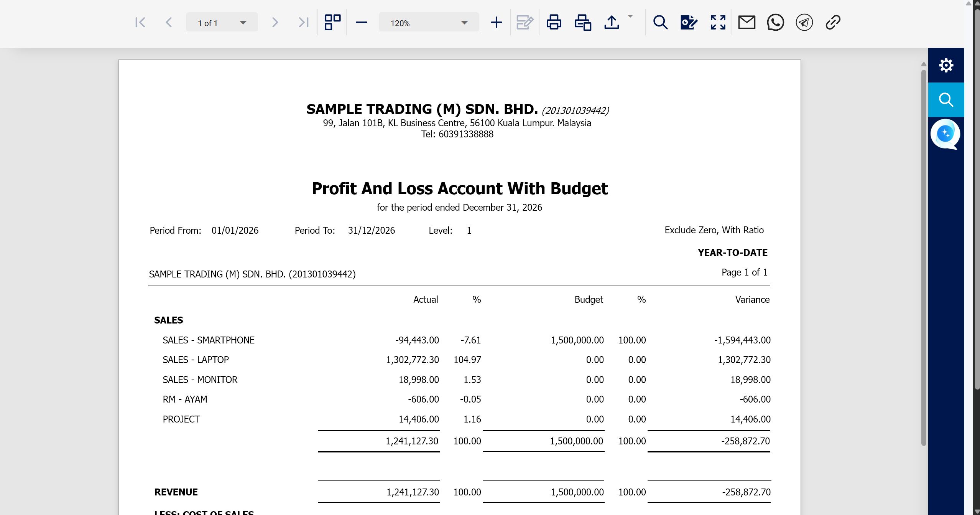980x515 pixels.
Task: Zoom out with the minus button
Action: point(361,23)
